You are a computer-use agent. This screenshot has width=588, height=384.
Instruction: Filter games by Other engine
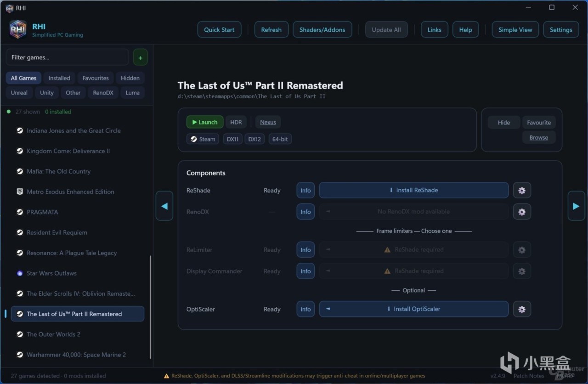coord(73,92)
